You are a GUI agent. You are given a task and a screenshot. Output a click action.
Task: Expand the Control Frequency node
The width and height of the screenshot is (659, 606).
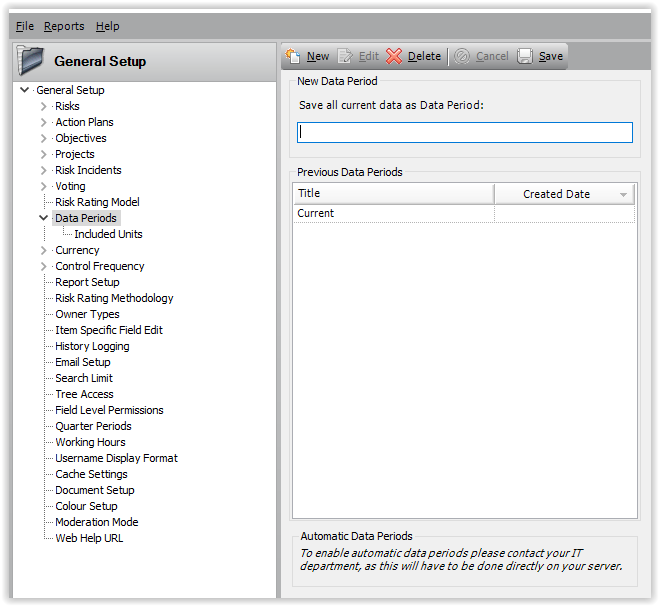(x=43, y=266)
